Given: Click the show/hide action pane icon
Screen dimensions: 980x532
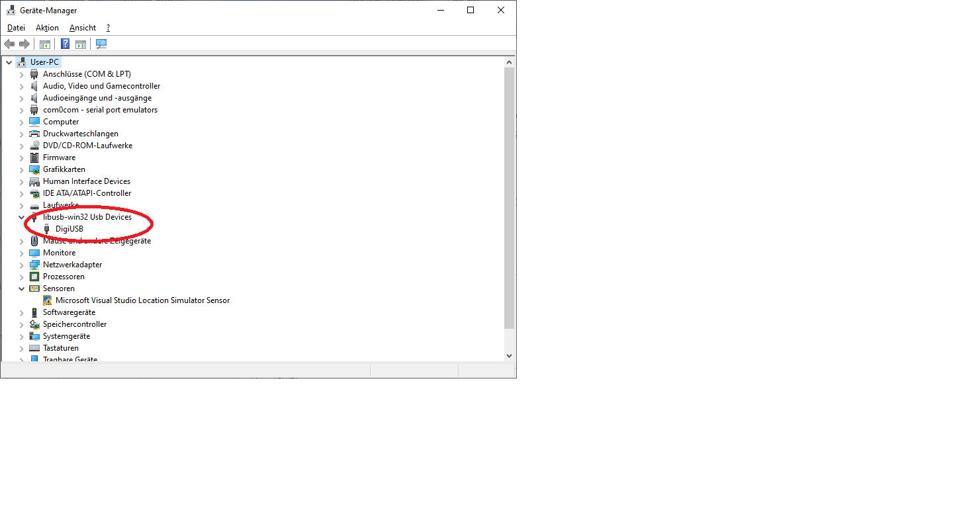Looking at the screenshot, I should 81,44.
